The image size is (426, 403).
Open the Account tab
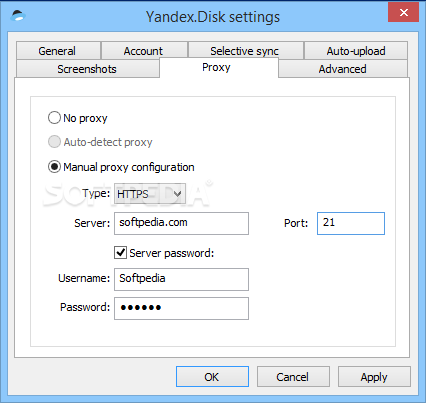[x=144, y=51]
